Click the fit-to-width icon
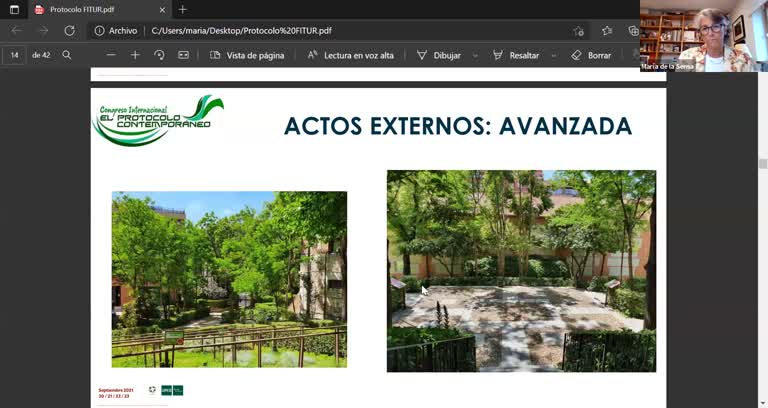The width and height of the screenshot is (768, 408). pos(183,55)
